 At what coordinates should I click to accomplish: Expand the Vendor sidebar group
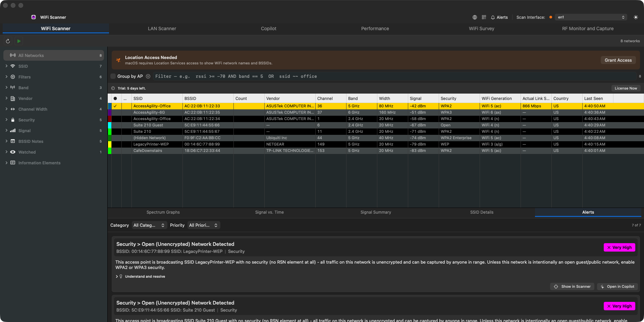click(6, 98)
